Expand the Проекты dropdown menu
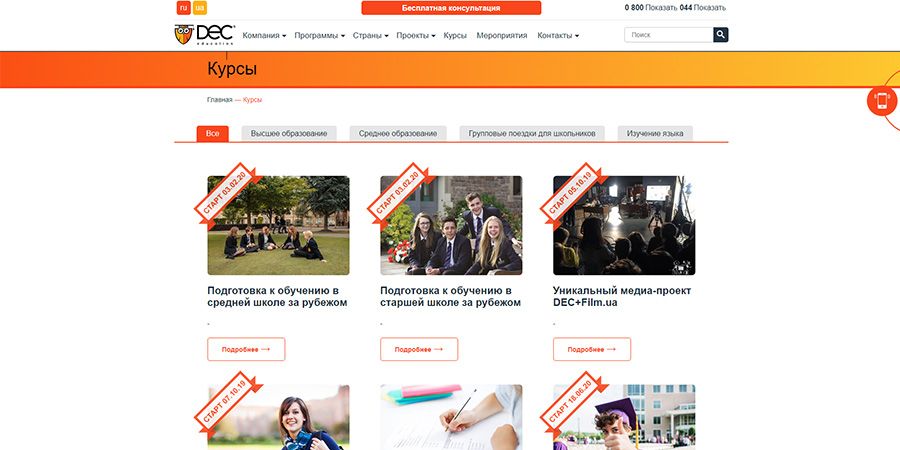This screenshot has height=450, width=900. coord(416,36)
